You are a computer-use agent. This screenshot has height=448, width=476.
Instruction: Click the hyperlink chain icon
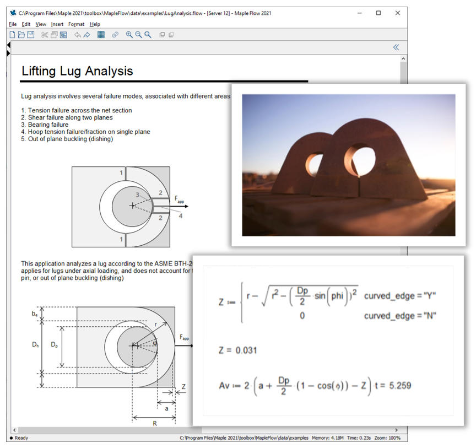click(115, 35)
